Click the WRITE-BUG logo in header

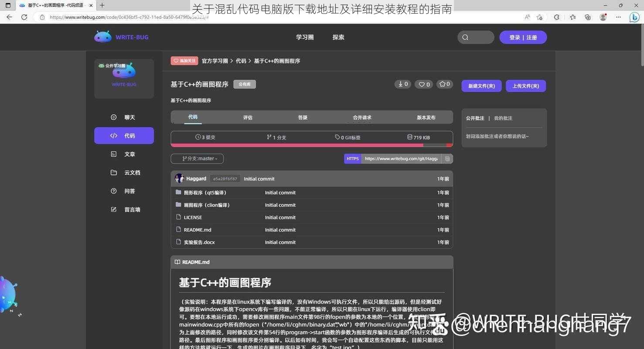pyautogui.click(x=121, y=37)
